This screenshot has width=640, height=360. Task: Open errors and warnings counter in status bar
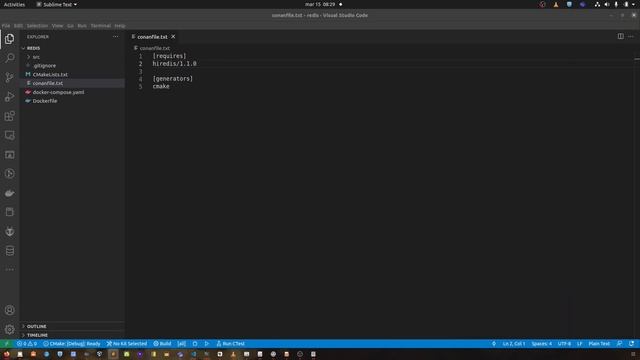coord(27,344)
